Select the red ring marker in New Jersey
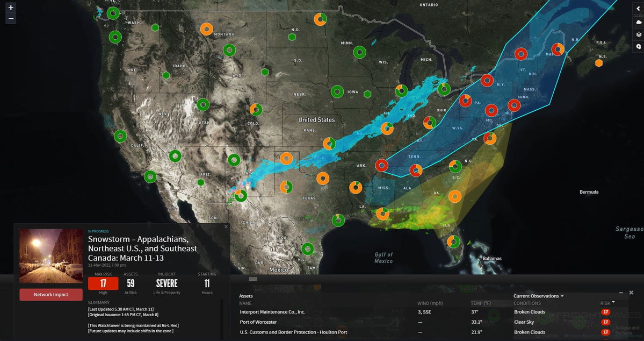 coord(514,105)
